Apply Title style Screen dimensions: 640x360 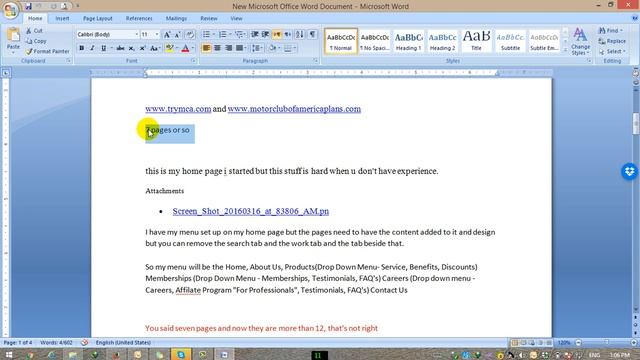(476, 41)
